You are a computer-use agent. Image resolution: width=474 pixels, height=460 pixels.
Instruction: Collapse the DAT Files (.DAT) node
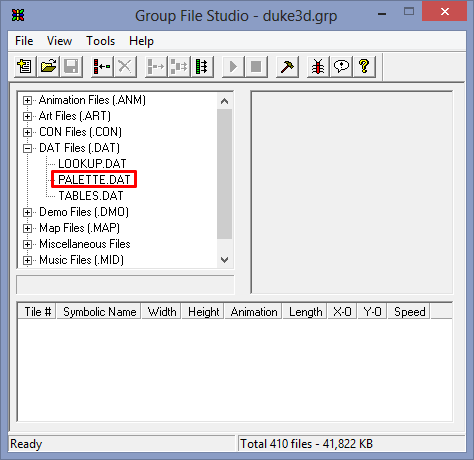coord(27,148)
